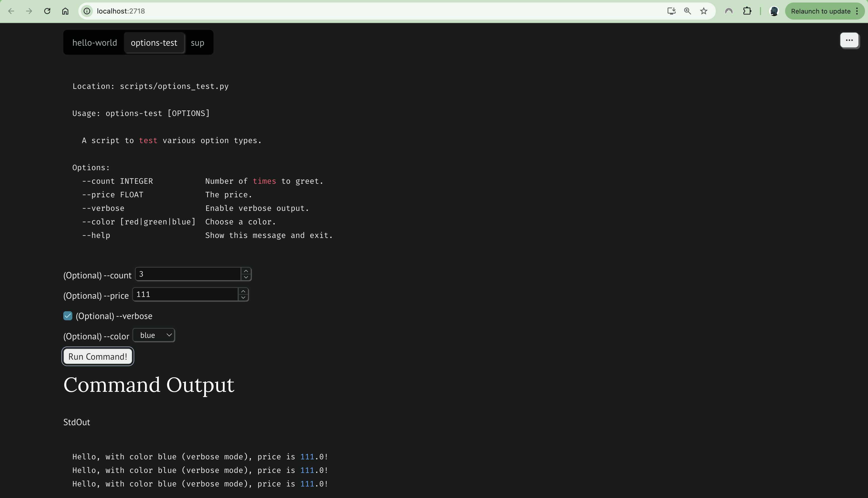
Task: Open the --color dropdown showing blue
Action: click(x=154, y=335)
